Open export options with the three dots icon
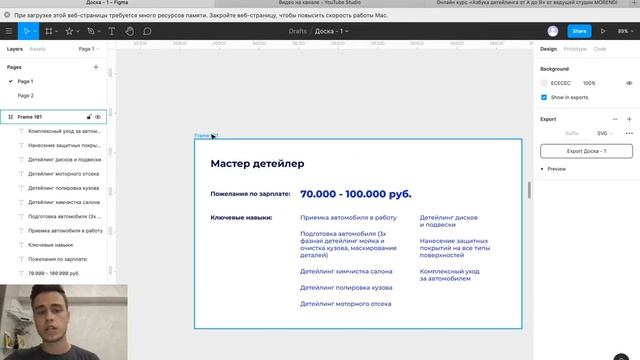The image size is (640, 360). (629, 133)
